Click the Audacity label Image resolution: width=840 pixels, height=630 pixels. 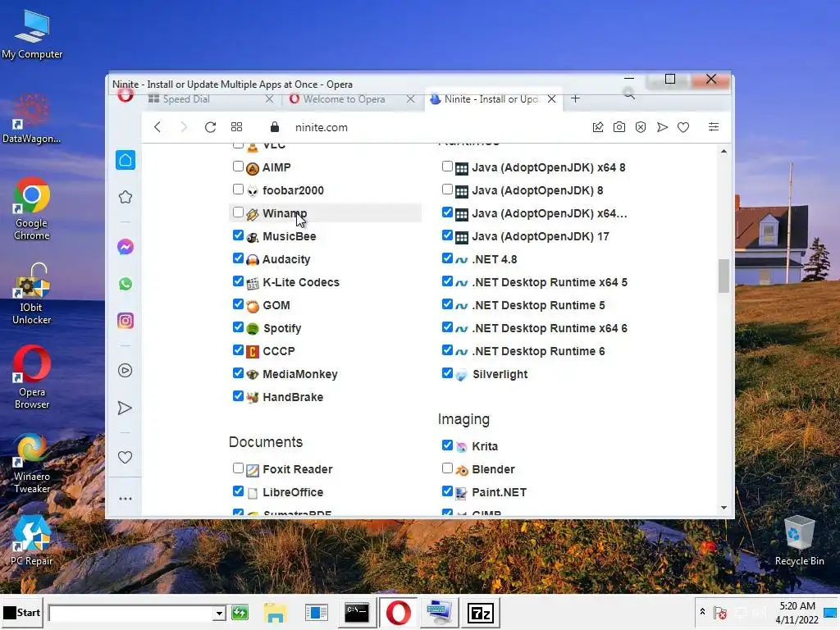click(286, 260)
